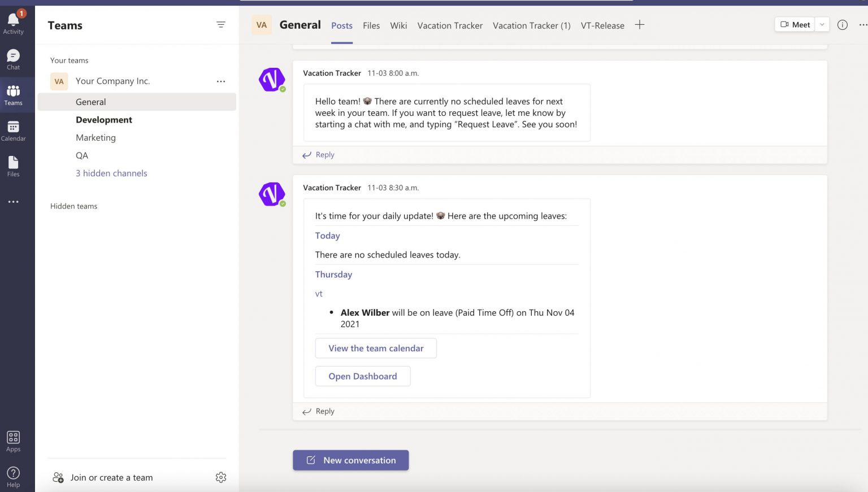Expand the Meet options dropdown arrow
Image resolution: width=868 pixels, height=492 pixels.
(x=822, y=25)
